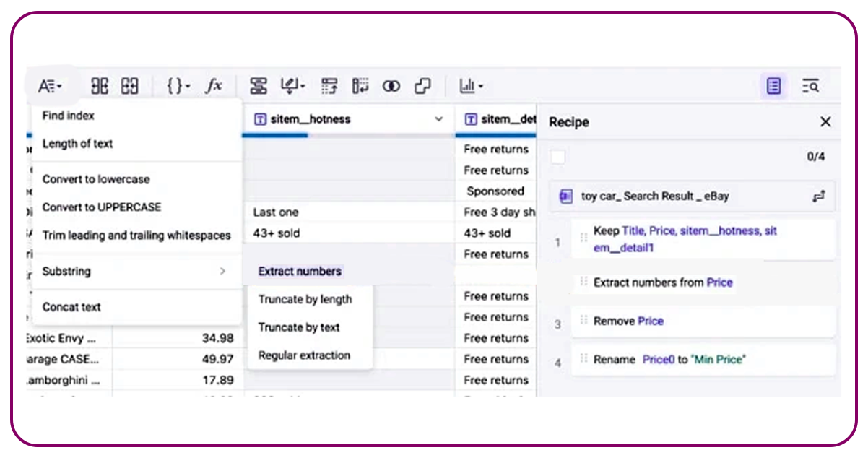
Task: Click the fx formula icon
Action: pyautogui.click(x=214, y=87)
